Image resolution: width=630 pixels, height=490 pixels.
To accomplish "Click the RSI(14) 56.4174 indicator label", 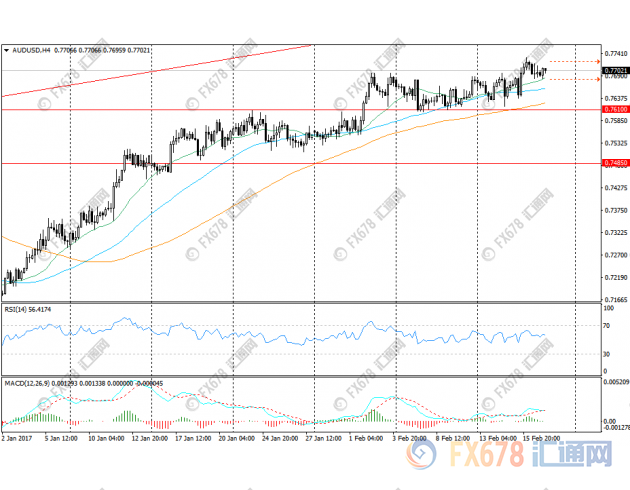I will (x=27, y=309).
